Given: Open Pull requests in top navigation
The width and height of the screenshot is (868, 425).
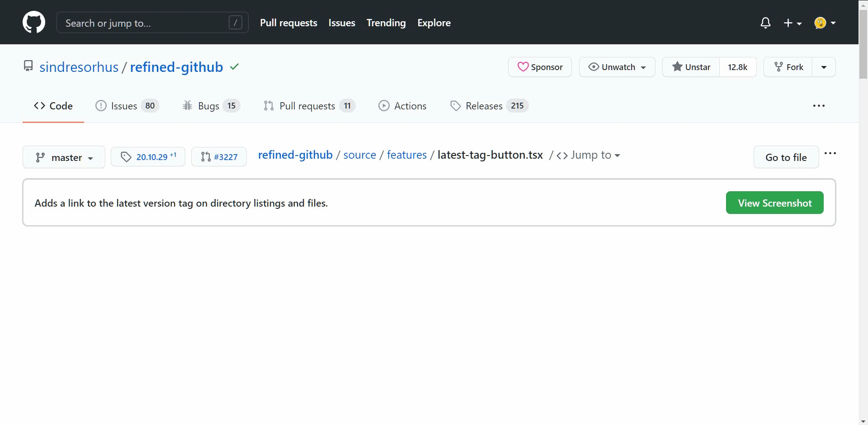Looking at the screenshot, I should [288, 23].
